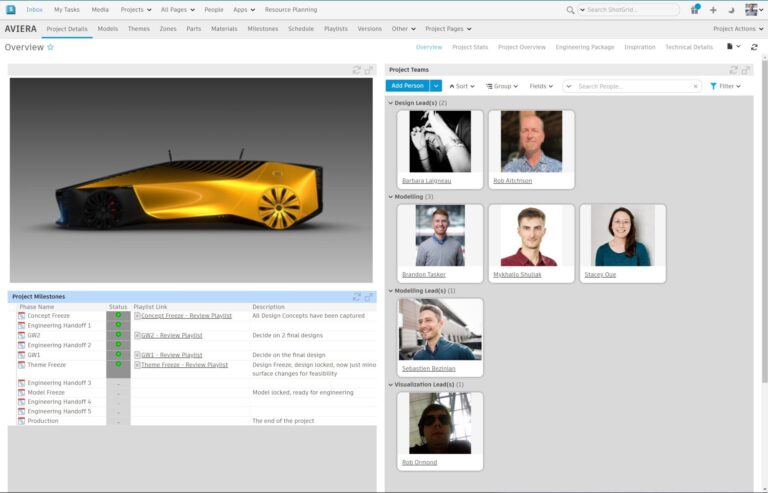The image size is (768, 493).
Task: Refresh the Project Milestones widget
Action: [356, 296]
